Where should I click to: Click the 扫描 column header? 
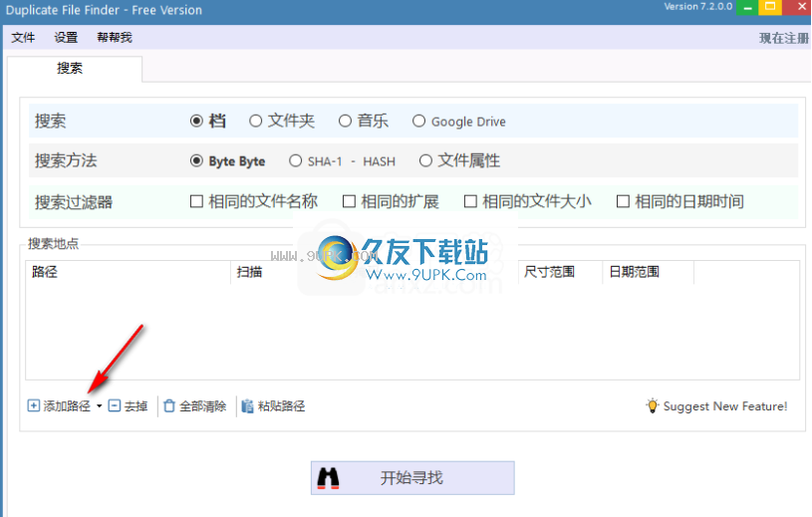[x=249, y=272]
